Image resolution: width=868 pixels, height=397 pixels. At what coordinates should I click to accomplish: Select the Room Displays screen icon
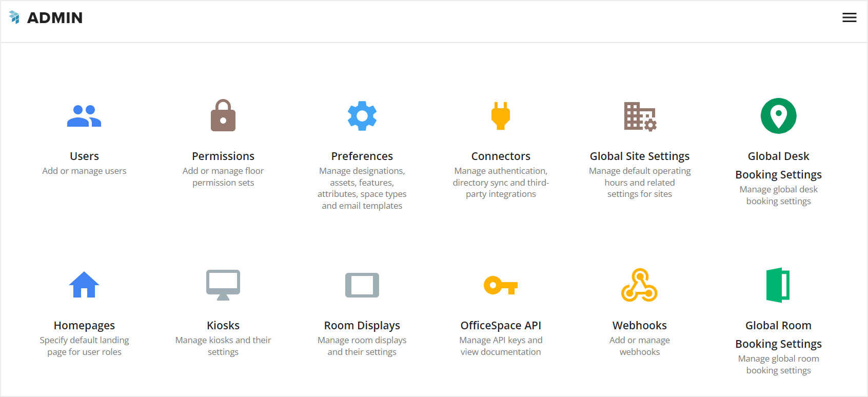(x=362, y=285)
